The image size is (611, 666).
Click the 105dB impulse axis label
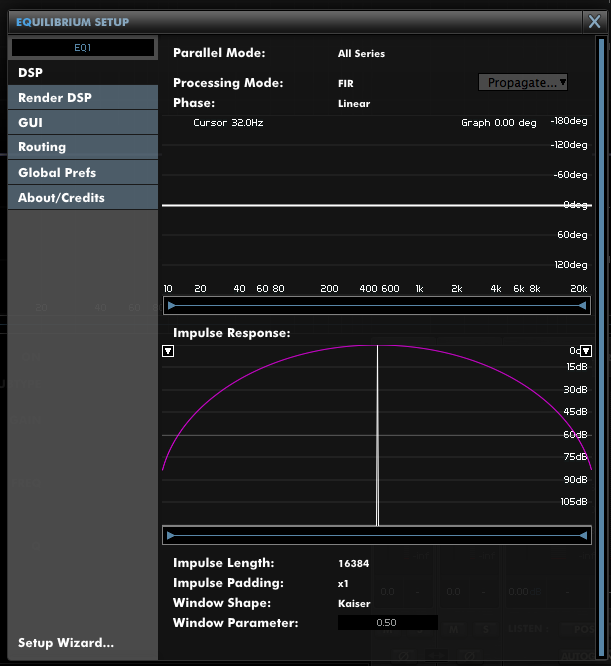[574, 502]
